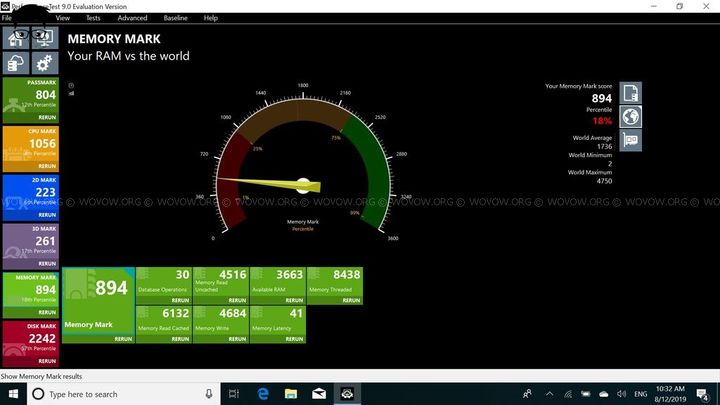Click the world globe comparison icon
Image resolution: width=720 pixels, height=405 pixels.
tap(631, 117)
